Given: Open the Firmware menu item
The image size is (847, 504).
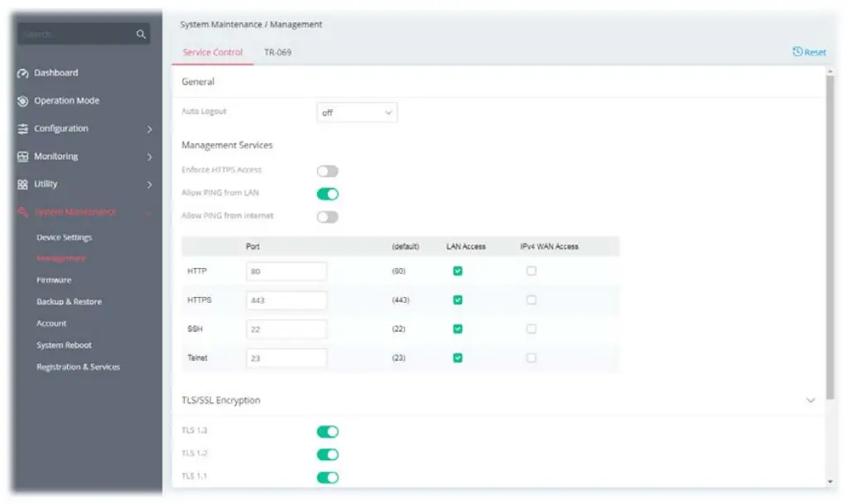Looking at the screenshot, I should (x=54, y=281).
